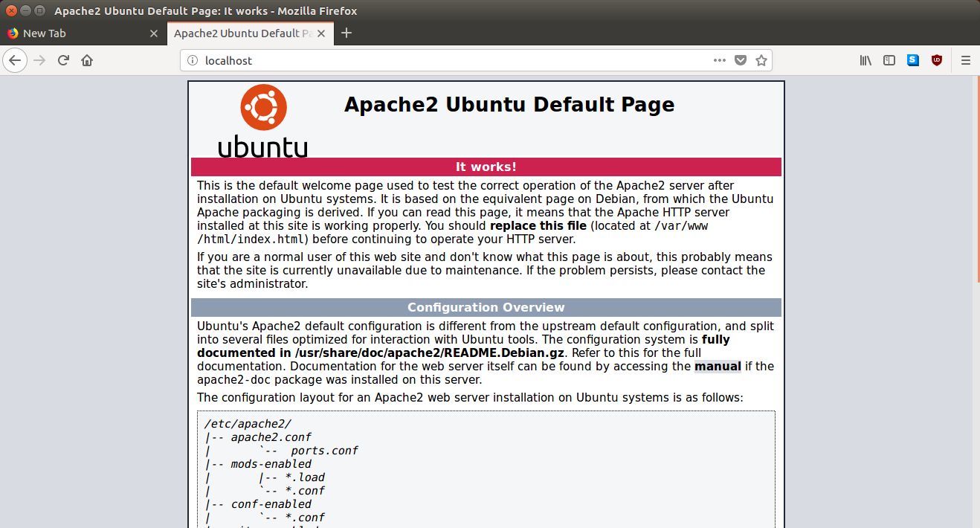Click 'ports.conf' in the config tree
The height and width of the screenshot is (528, 980).
click(x=325, y=451)
